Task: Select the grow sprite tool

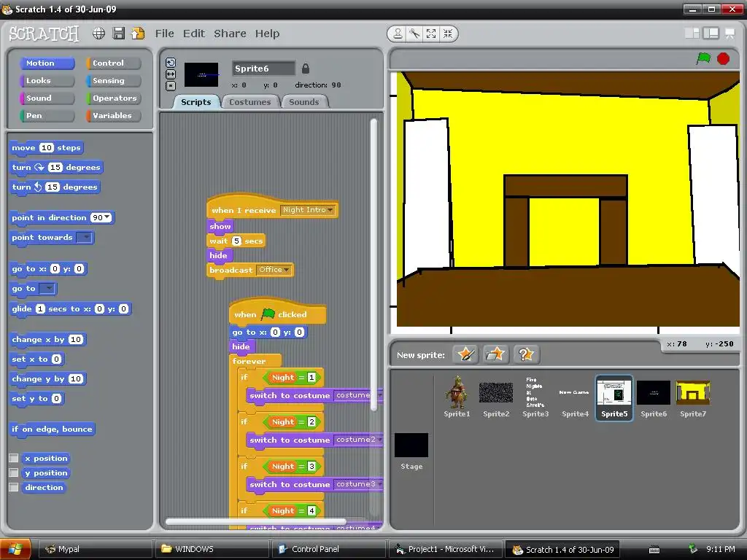Action: 431,34
